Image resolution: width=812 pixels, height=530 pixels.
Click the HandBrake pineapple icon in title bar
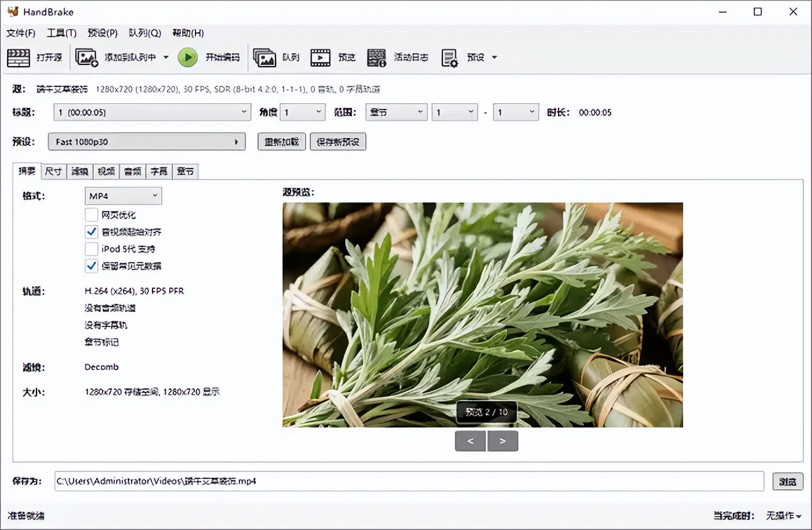(x=12, y=11)
